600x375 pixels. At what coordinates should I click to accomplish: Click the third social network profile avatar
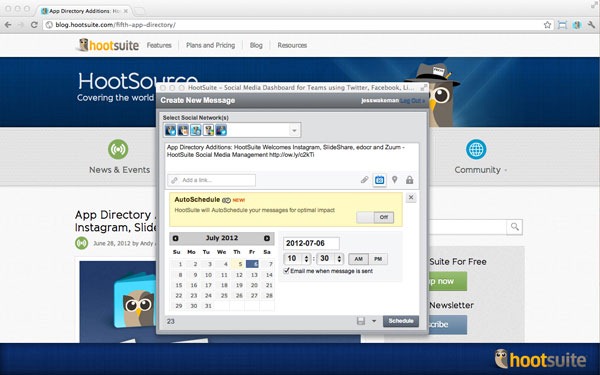point(196,130)
